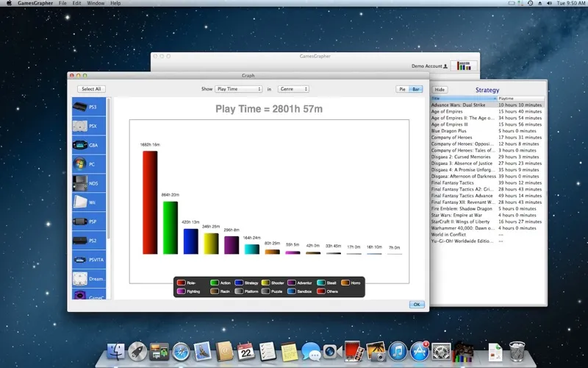The image size is (588, 368).
Task: Select Blue Dragon Plus row
Action: pyautogui.click(x=487, y=131)
